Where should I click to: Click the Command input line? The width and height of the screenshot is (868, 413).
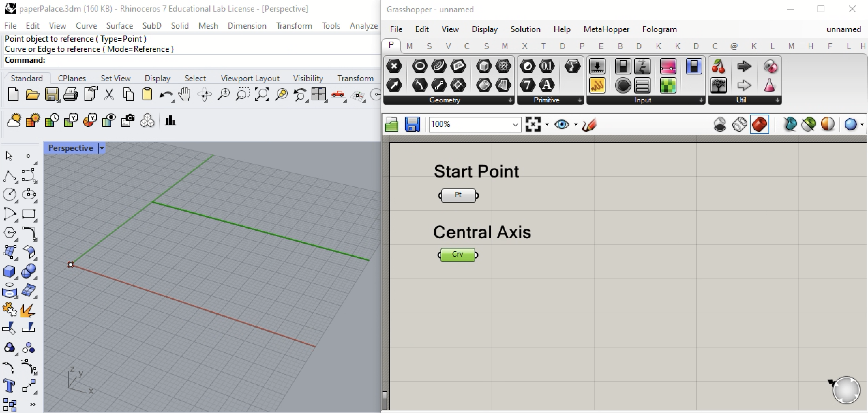(x=205, y=60)
